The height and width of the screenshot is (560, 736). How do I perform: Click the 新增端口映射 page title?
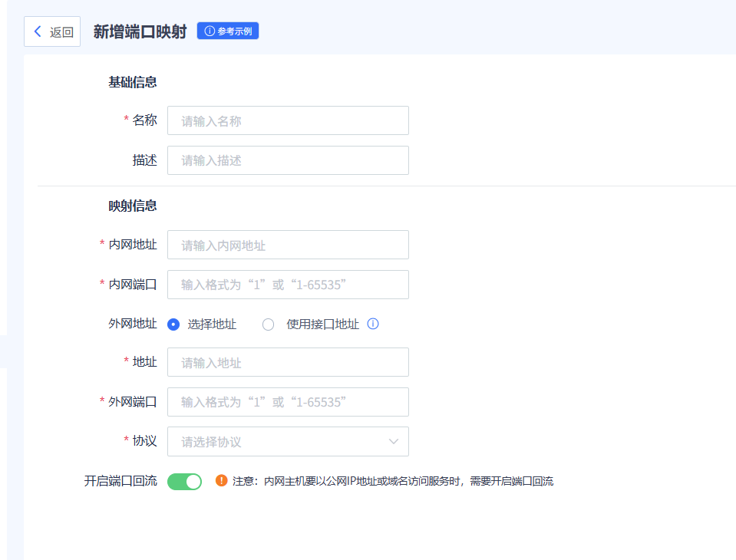point(140,31)
